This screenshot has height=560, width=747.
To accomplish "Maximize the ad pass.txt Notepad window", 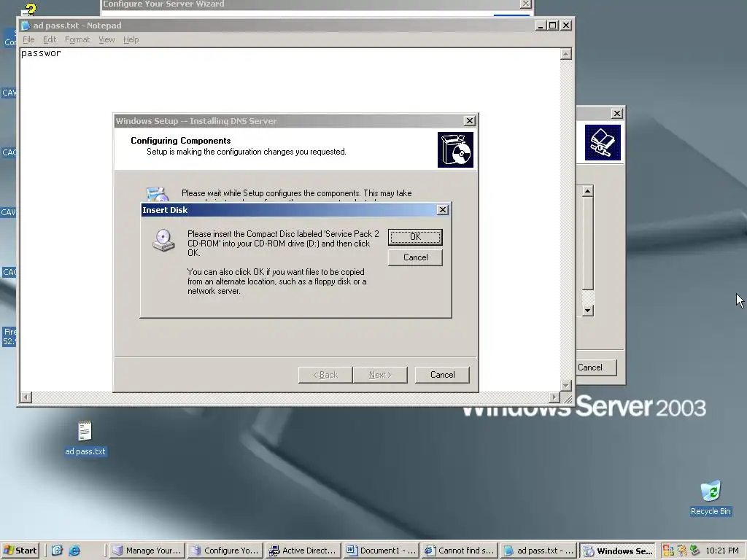I will [x=553, y=26].
